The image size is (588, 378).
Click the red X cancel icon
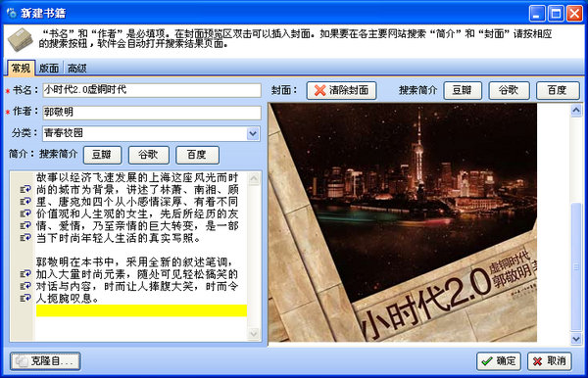click(537, 361)
